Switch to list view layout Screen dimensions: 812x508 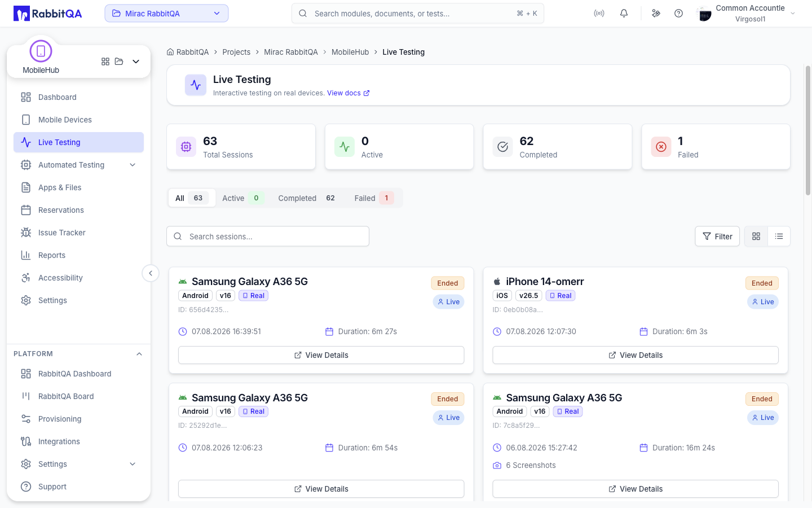tap(779, 237)
